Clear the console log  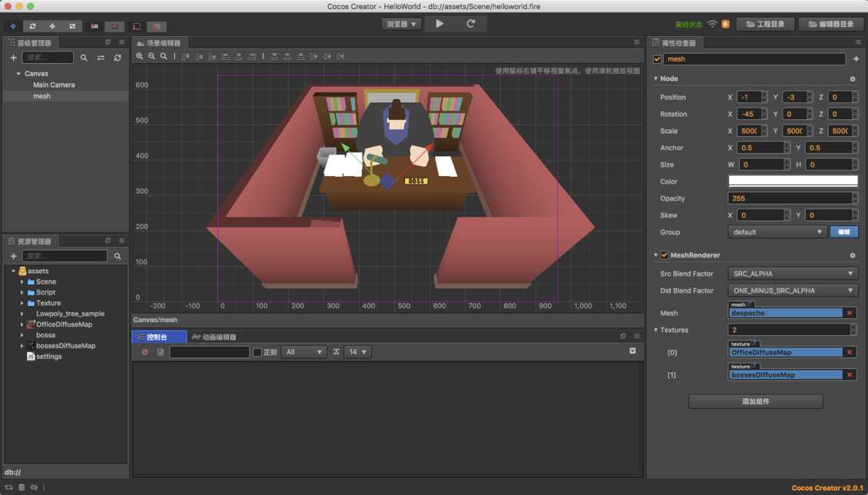145,352
